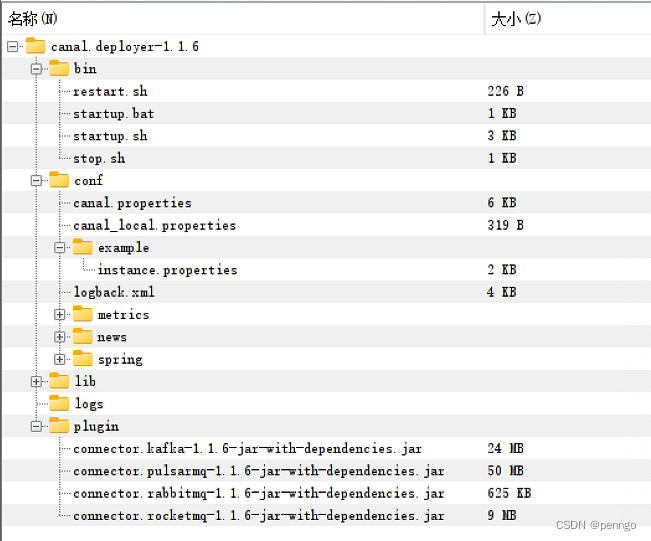Click the 6 KB size of canal.properties

click(x=502, y=203)
